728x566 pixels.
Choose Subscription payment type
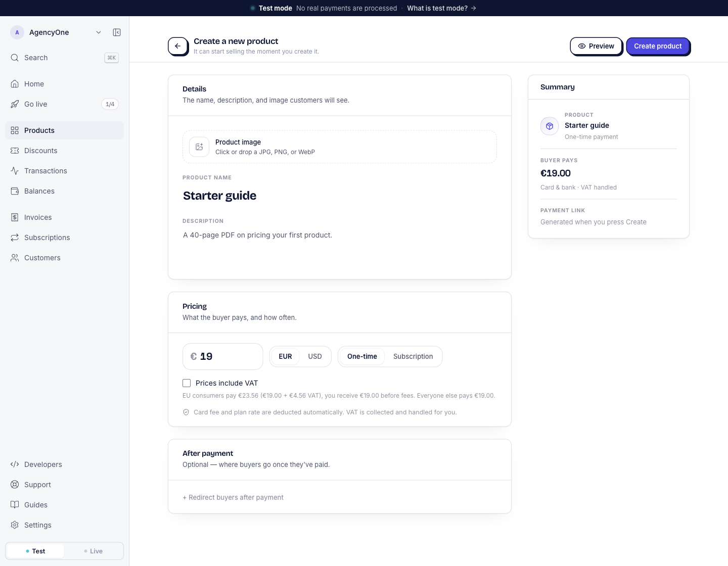pos(413,356)
